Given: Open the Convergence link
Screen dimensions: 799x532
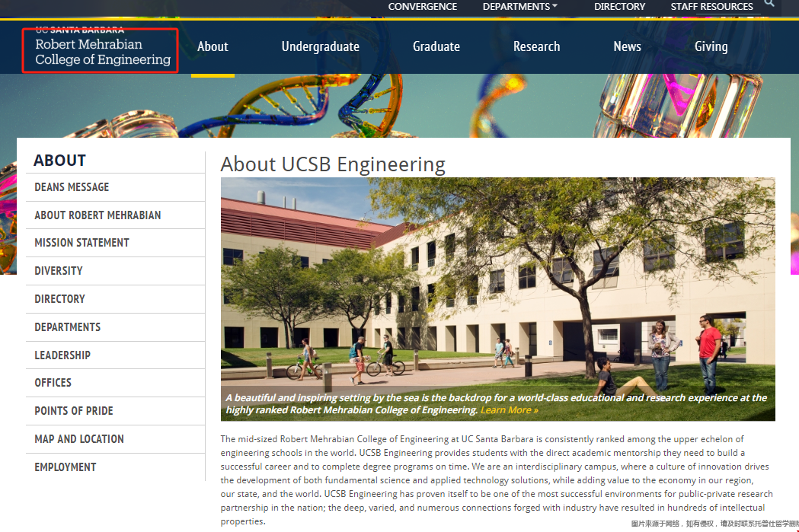Looking at the screenshot, I should point(422,7).
